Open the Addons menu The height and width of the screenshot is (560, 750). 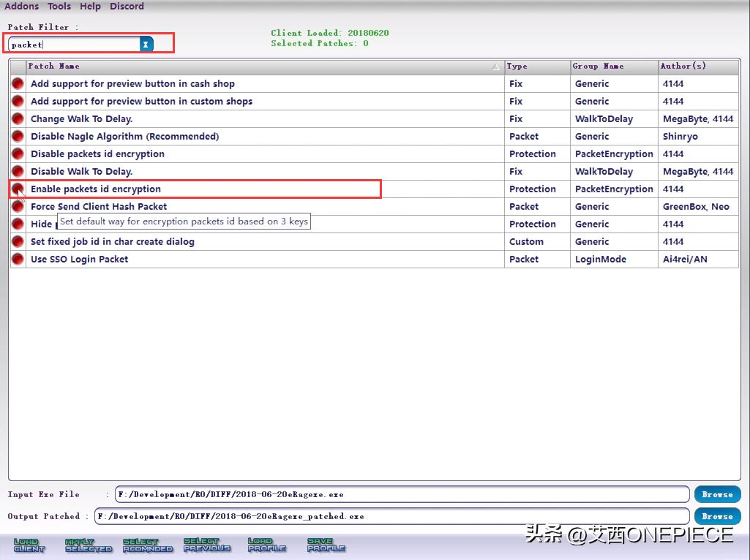coord(22,7)
